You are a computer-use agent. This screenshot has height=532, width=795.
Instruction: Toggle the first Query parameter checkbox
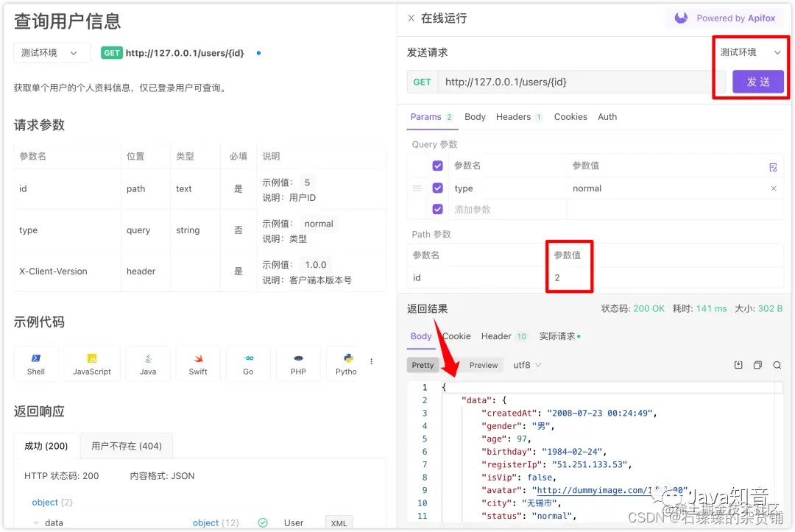pos(438,166)
